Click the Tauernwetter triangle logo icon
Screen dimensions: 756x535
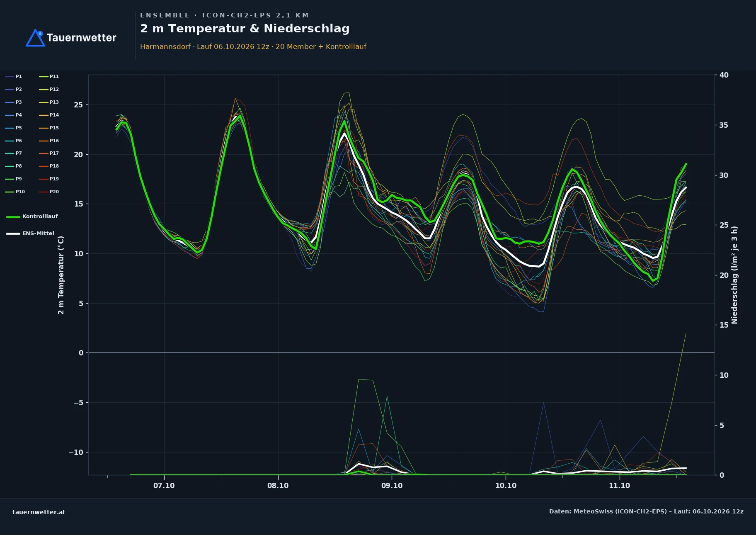[36, 38]
